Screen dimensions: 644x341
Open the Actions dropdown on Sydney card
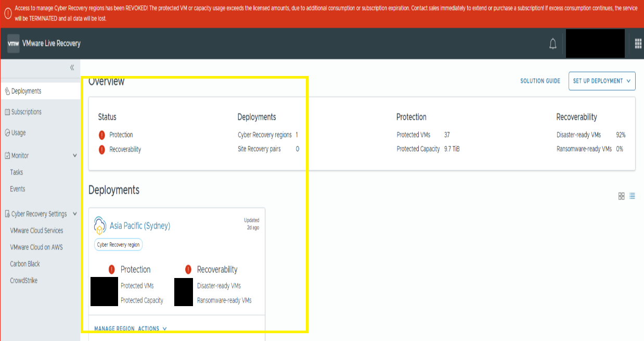coord(152,329)
